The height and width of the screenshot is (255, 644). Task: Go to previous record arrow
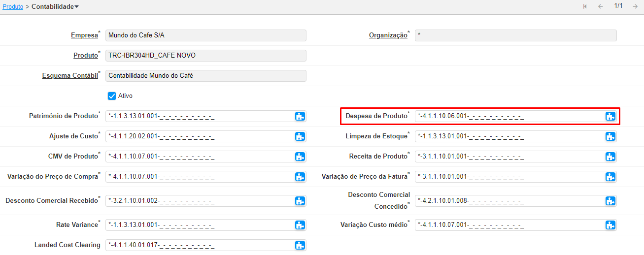600,6
